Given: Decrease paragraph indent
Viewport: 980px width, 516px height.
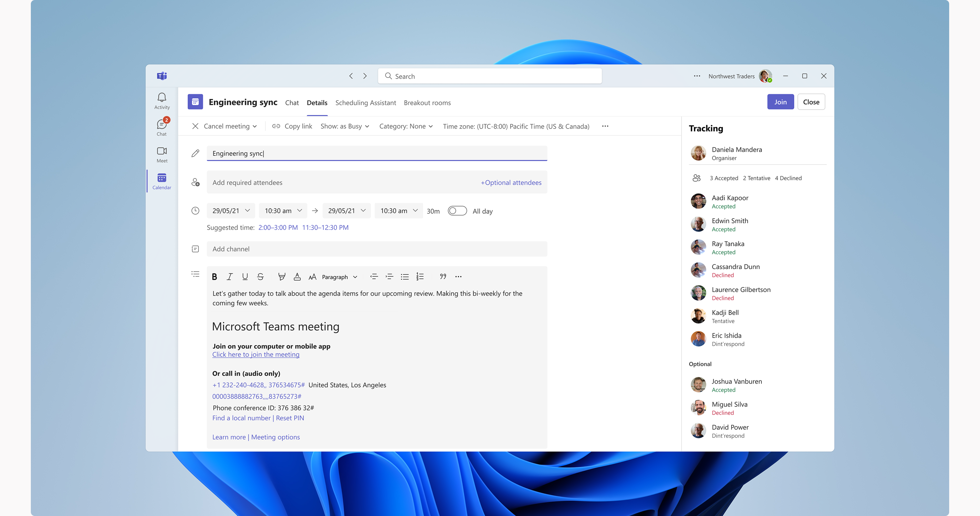Looking at the screenshot, I should 374,277.
